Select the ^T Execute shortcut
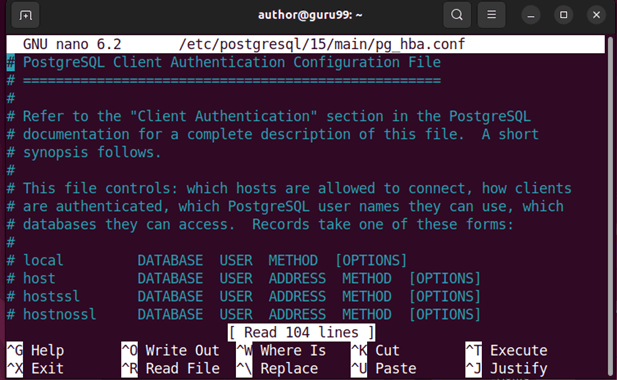Viewport: 617px width, 380px height. (506, 350)
